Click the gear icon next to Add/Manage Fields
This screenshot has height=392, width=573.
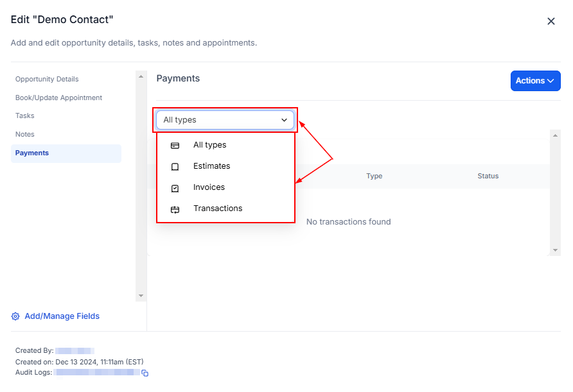15,316
